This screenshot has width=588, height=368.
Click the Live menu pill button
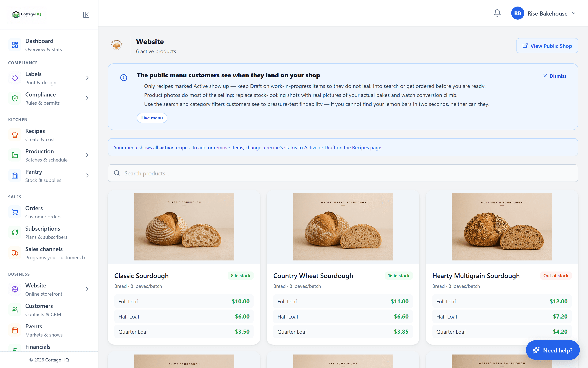152,118
